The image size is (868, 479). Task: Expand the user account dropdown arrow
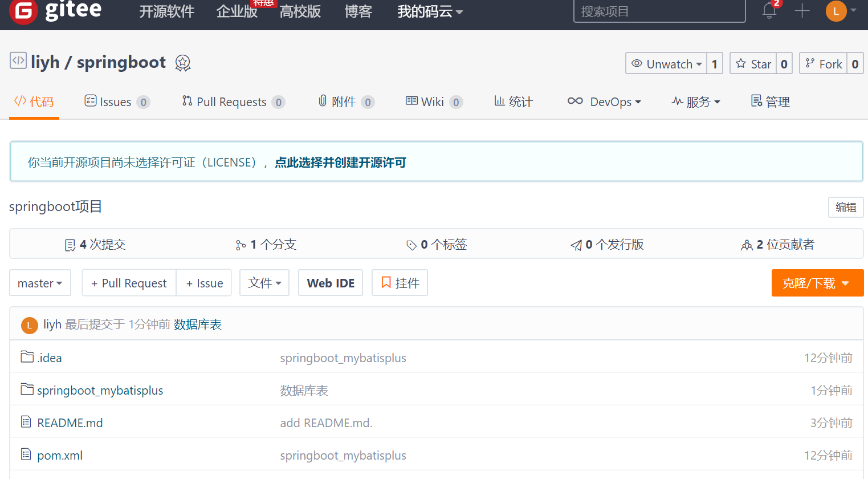tap(853, 10)
